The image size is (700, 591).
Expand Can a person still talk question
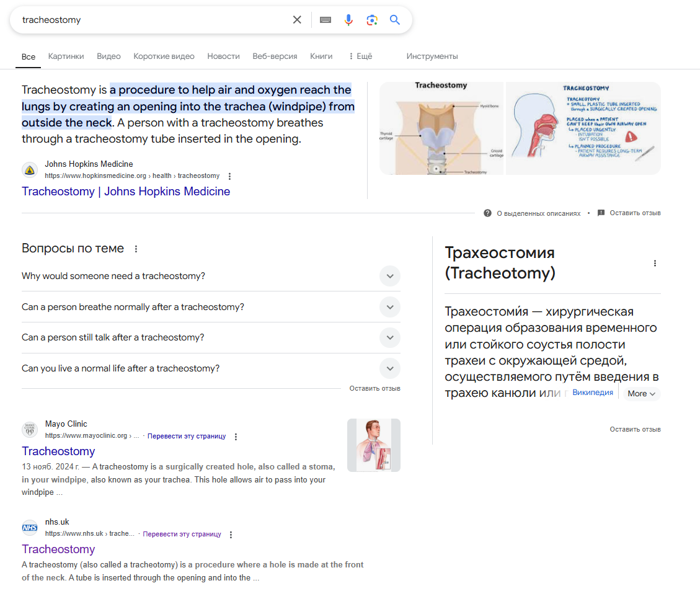point(390,337)
